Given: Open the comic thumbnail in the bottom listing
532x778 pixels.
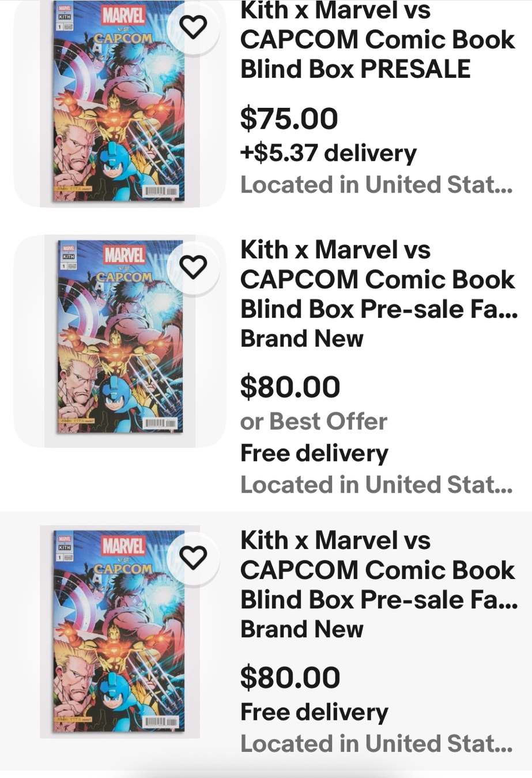Looking at the screenshot, I should coord(119,631).
